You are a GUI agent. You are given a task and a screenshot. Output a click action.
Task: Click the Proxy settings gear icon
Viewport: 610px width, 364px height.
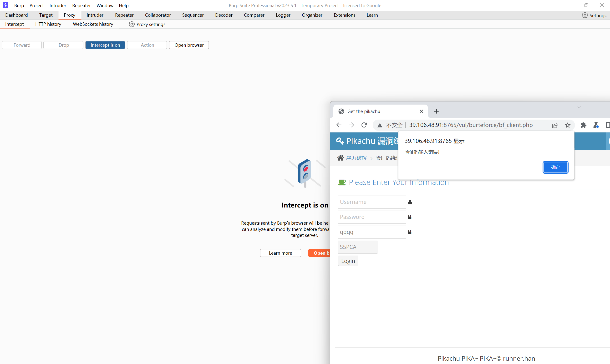click(x=132, y=24)
